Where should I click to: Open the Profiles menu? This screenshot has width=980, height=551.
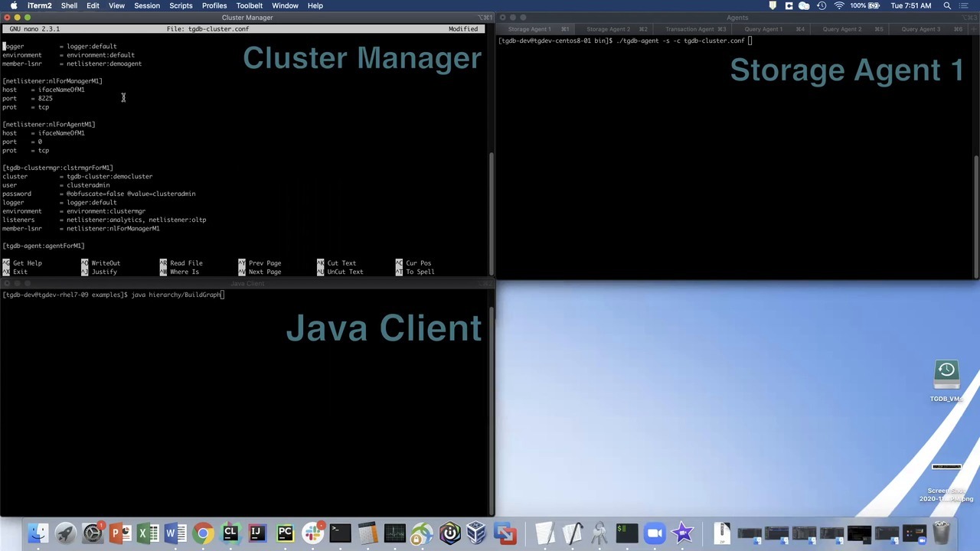coord(214,5)
